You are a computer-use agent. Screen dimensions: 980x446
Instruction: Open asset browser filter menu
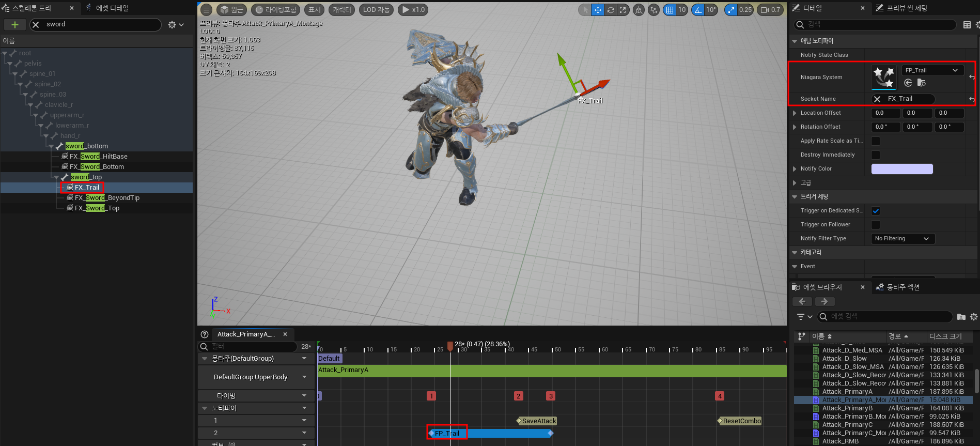(x=804, y=317)
